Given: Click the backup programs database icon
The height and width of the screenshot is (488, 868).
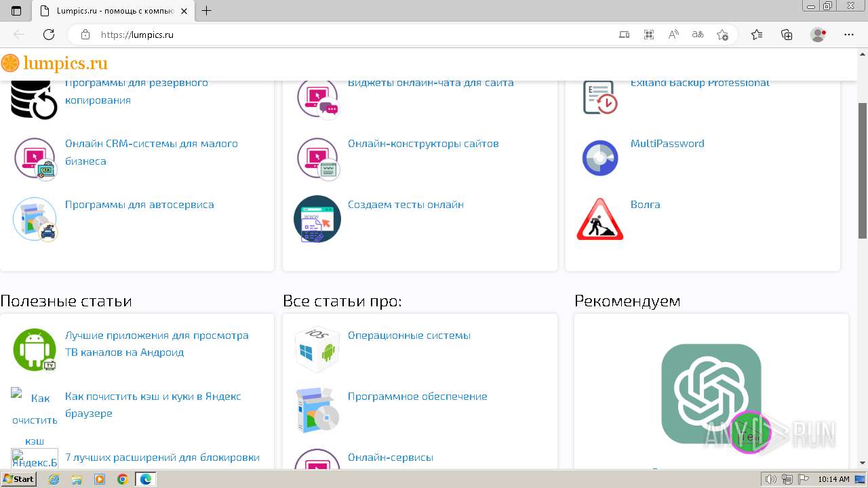Looking at the screenshot, I should [x=34, y=100].
